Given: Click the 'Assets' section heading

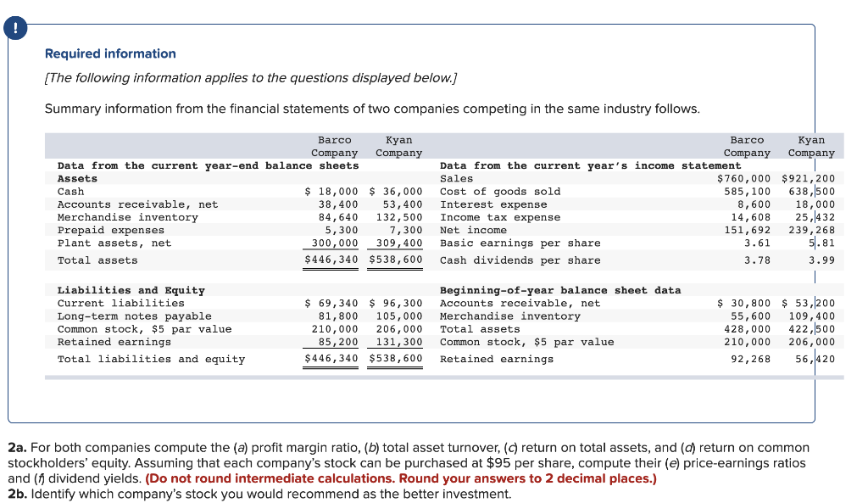Looking at the screenshot, I should pyautogui.click(x=77, y=178).
